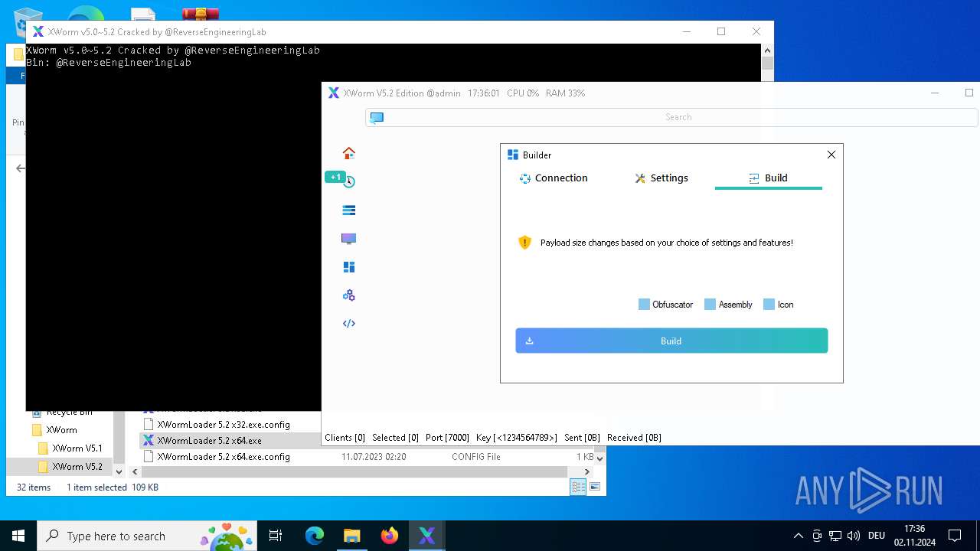Open the history clock icon with +1 badge

pos(349,181)
